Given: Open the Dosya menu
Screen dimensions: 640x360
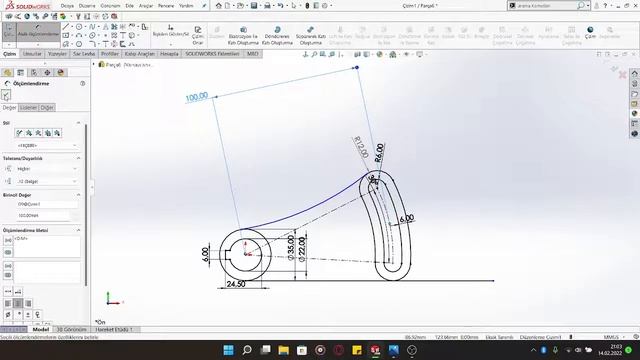Looking at the screenshot, I should pos(67,6).
